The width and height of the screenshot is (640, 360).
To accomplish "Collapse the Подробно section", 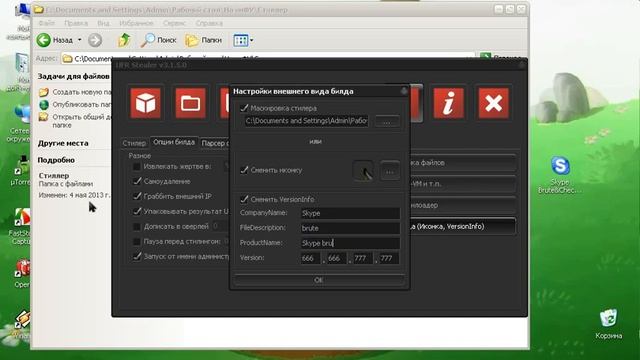I will point(56,160).
